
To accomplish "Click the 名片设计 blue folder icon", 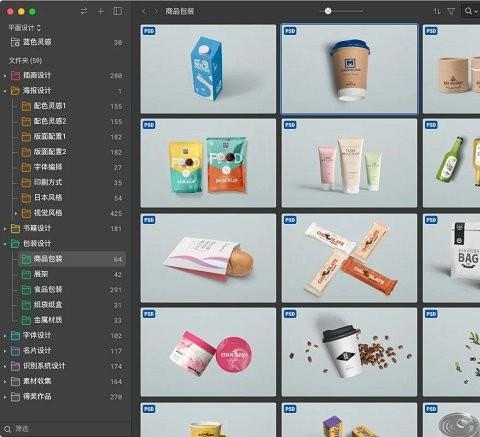I will click(x=15, y=351).
